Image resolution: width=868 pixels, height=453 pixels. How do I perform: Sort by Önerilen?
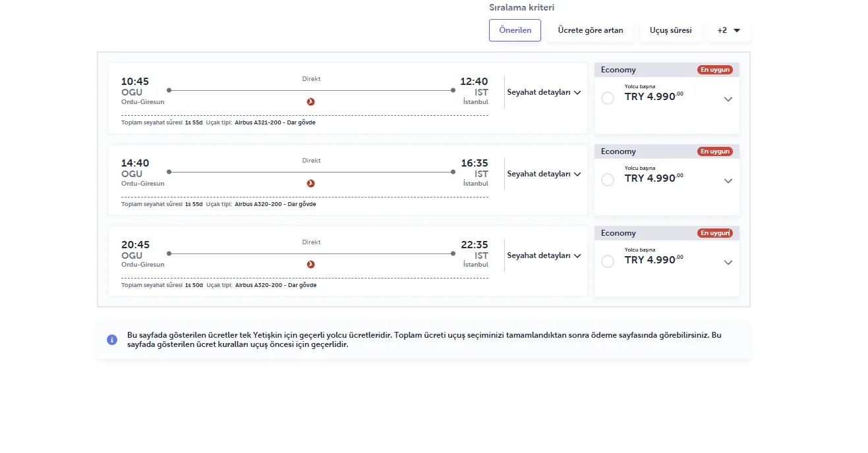pos(515,30)
